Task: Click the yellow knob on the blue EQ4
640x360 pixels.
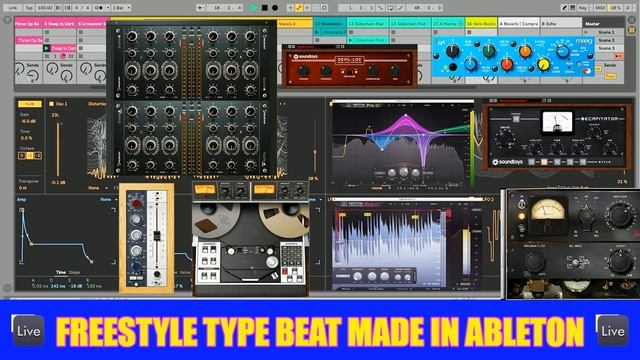Action: (x=543, y=64)
